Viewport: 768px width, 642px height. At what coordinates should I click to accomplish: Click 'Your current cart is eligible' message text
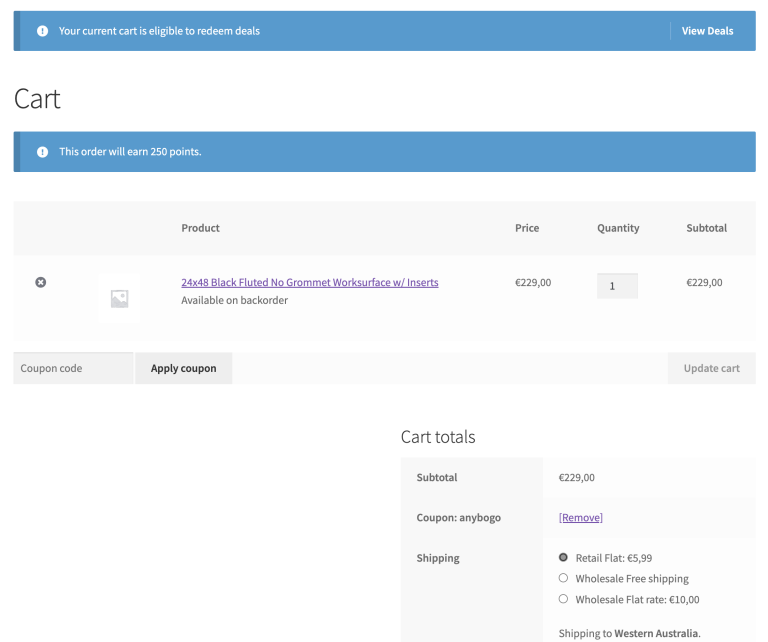point(159,31)
